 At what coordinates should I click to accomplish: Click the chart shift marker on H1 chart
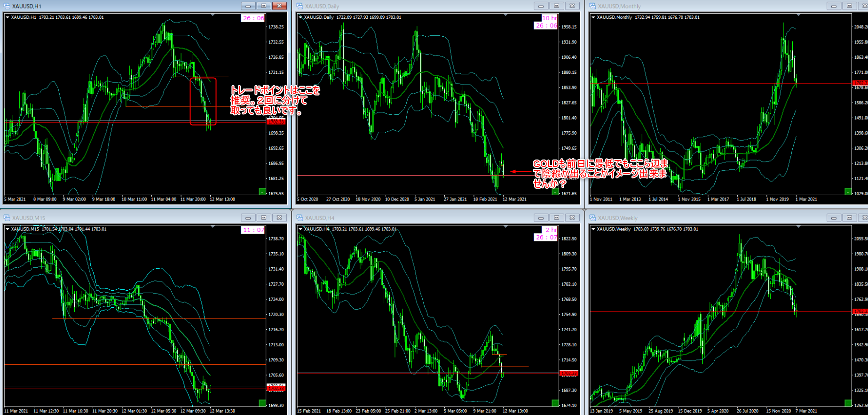(x=213, y=15)
